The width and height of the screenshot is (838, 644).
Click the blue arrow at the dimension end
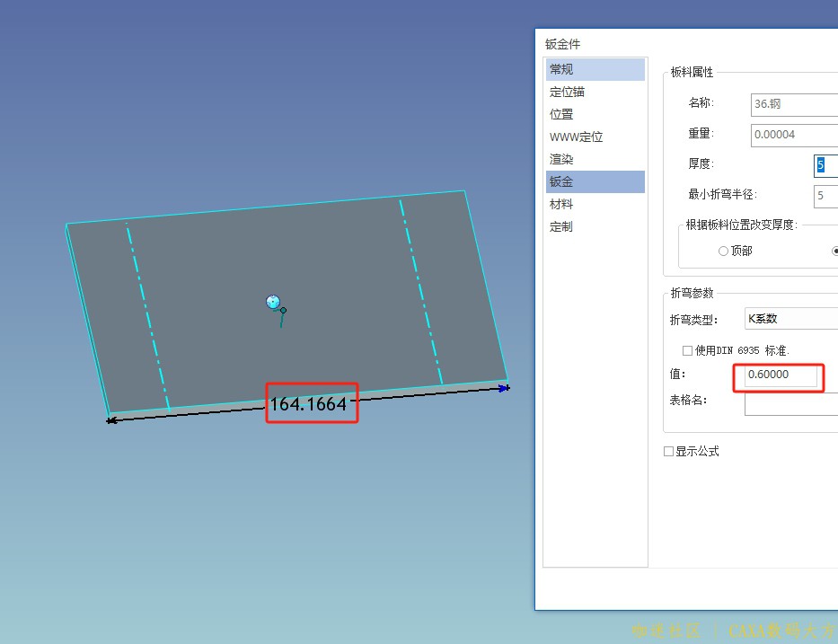pos(504,388)
